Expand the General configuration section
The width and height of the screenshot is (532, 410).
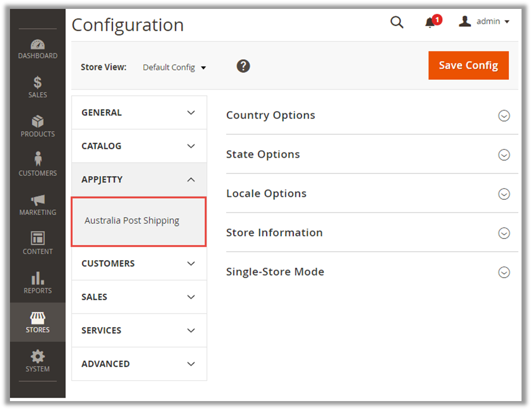(x=139, y=113)
